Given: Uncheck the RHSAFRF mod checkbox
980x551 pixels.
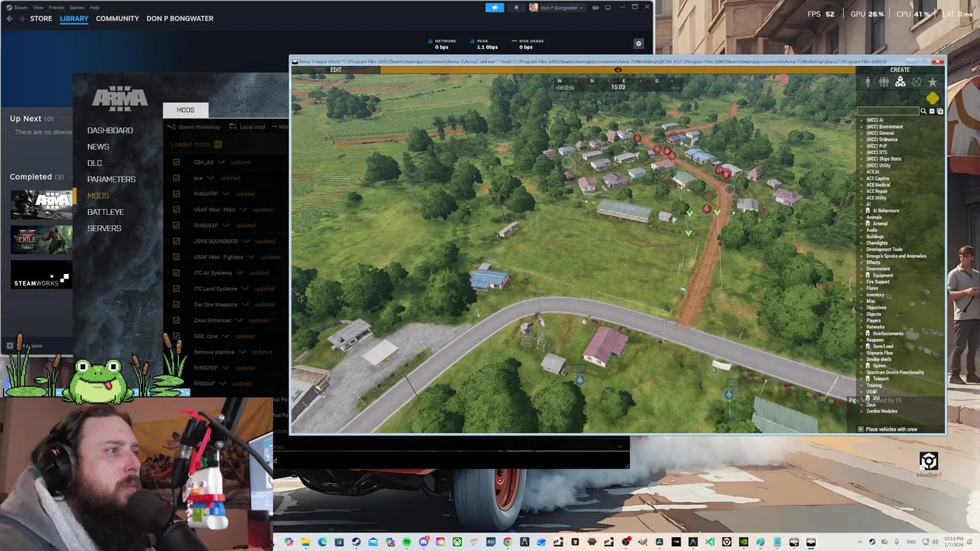Looking at the screenshot, I should coord(176,194).
